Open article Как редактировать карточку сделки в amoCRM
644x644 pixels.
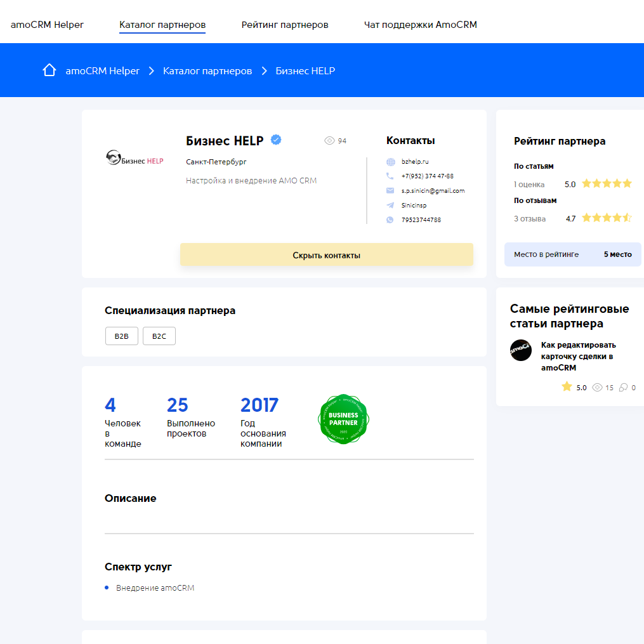coord(578,356)
